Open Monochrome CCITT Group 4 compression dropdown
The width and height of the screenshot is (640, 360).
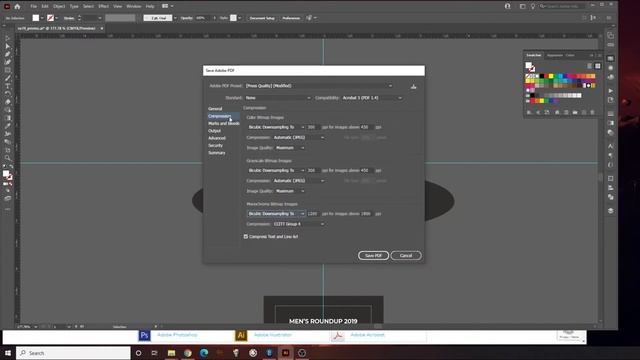[298, 224]
